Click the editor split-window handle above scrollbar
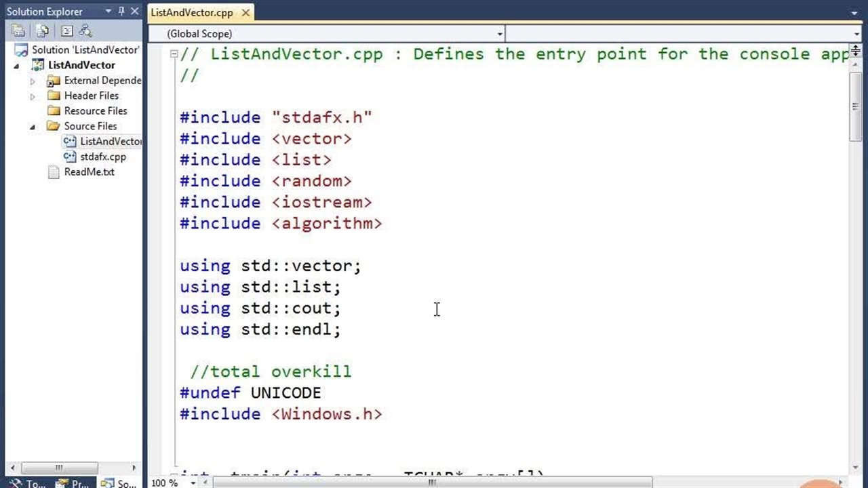868x488 pixels. click(855, 49)
